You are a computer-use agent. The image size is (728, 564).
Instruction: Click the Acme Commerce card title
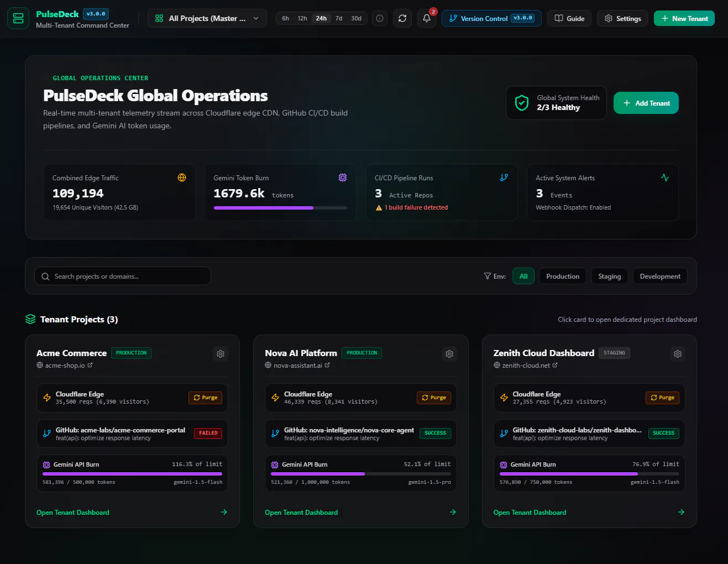(x=71, y=353)
